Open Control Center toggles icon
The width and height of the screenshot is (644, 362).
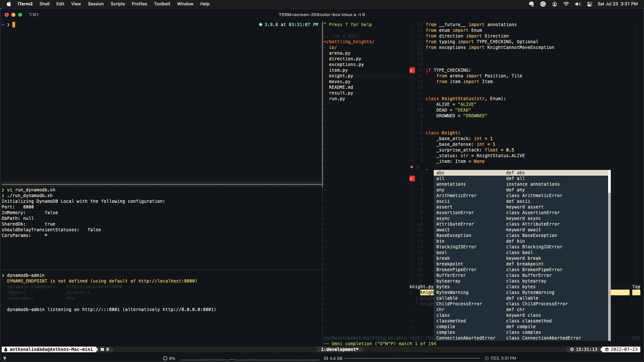point(589,4)
